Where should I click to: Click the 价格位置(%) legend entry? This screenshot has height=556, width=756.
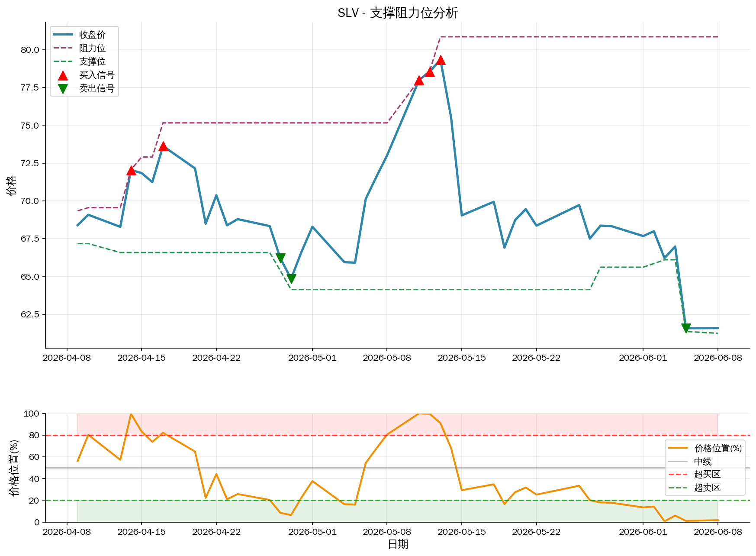[x=705, y=448]
